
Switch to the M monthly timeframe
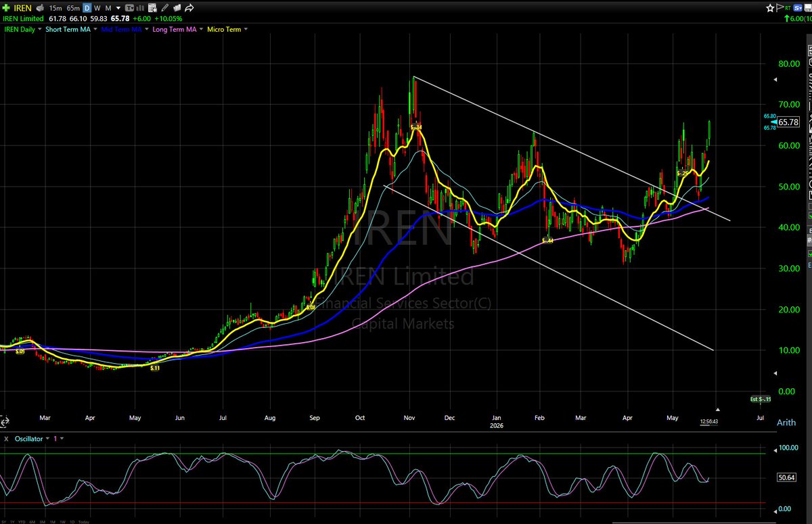tap(108, 8)
